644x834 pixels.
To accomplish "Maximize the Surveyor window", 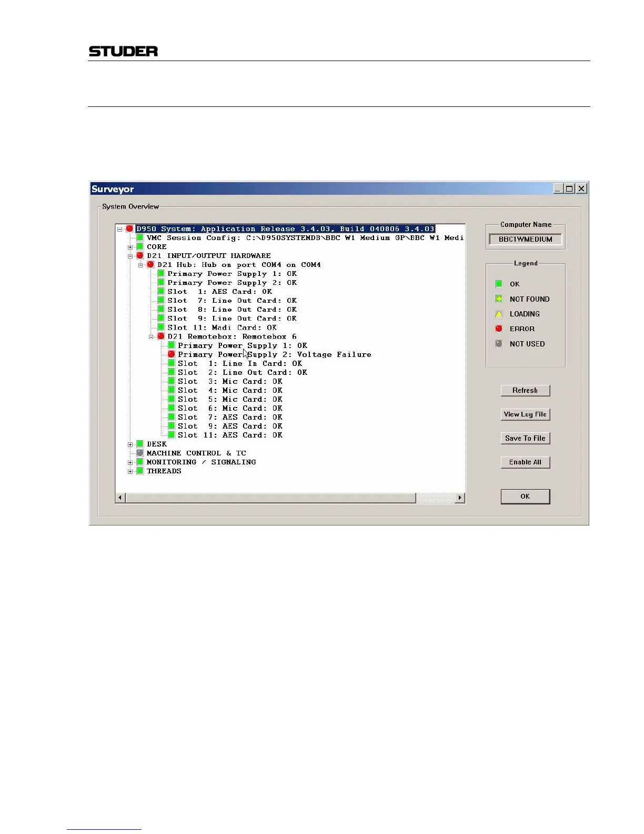I will (x=569, y=188).
